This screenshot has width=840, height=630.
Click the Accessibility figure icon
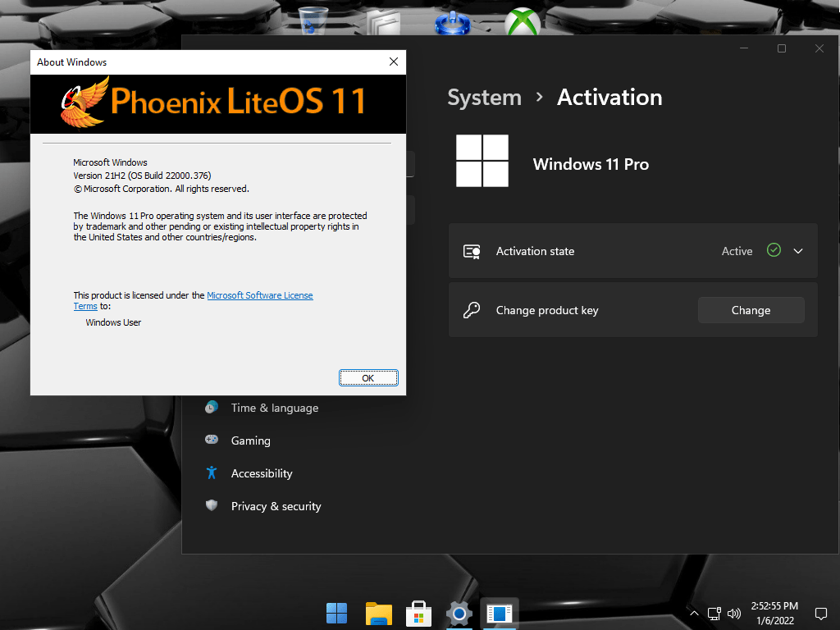coord(212,472)
